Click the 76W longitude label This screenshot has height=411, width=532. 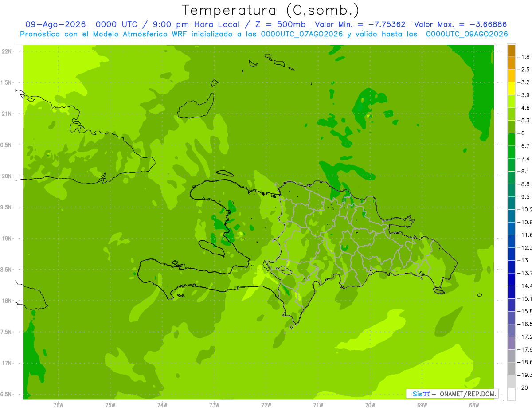pos(58,405)
